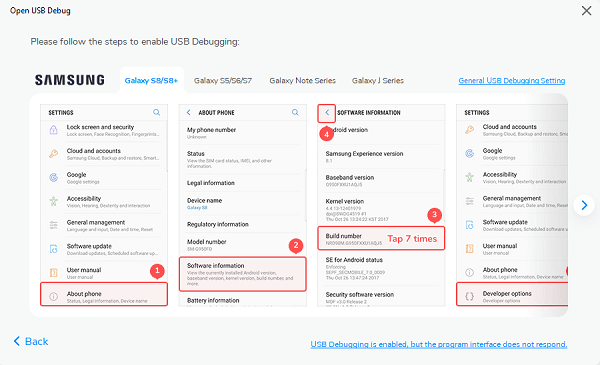The height and width of the screenshot is (365, 600).
Task: Click search icon in first SETTINGS screenshot
Action: 157,112
